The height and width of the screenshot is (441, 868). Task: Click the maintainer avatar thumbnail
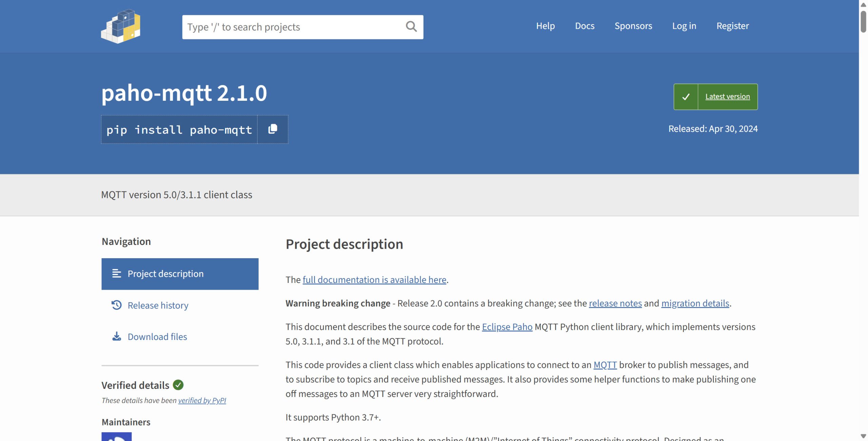pos(117,436)
